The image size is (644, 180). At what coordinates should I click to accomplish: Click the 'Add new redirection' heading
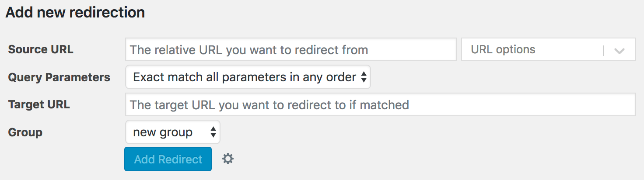click(x=75, y=12)
